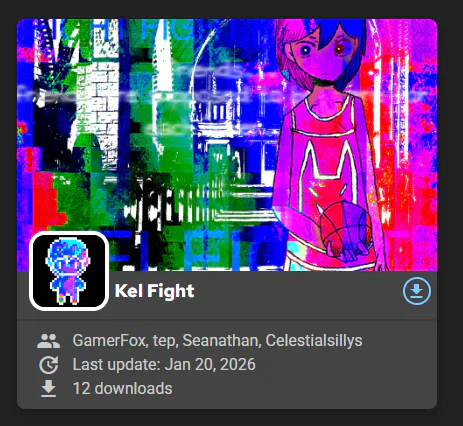Click the authors people-group icon

[x=49, y=341]
